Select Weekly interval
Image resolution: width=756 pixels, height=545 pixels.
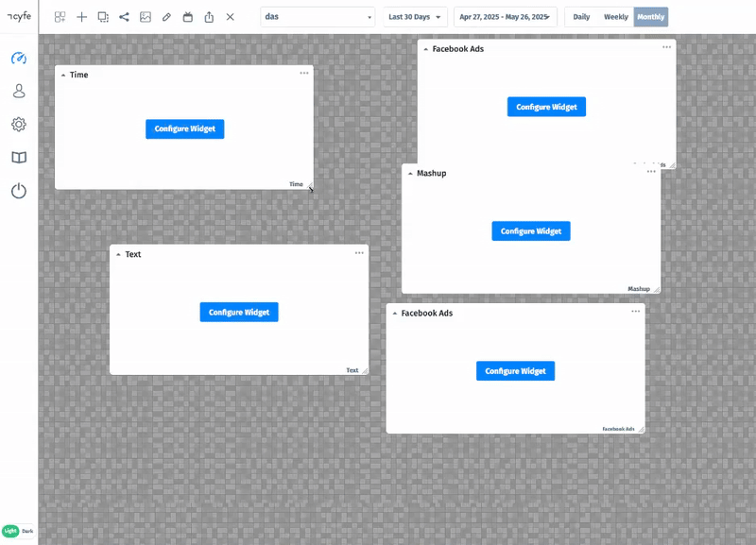(616, 17)
